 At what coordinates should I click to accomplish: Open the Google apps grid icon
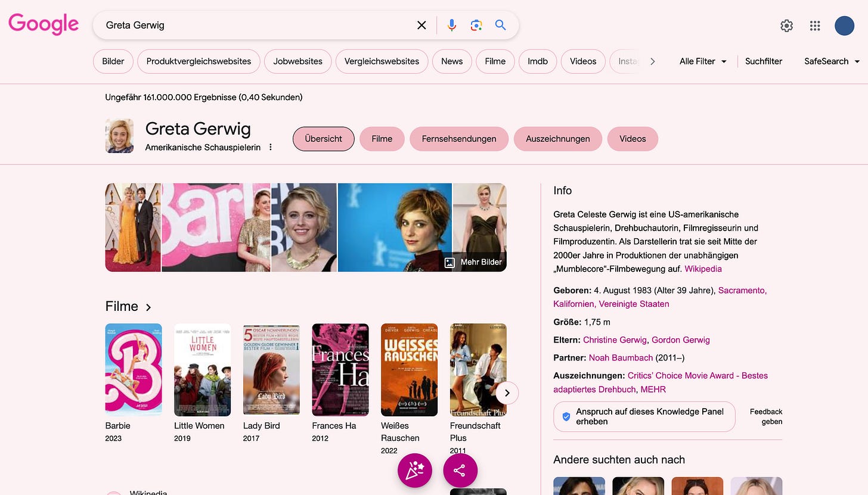pos(815,26)
